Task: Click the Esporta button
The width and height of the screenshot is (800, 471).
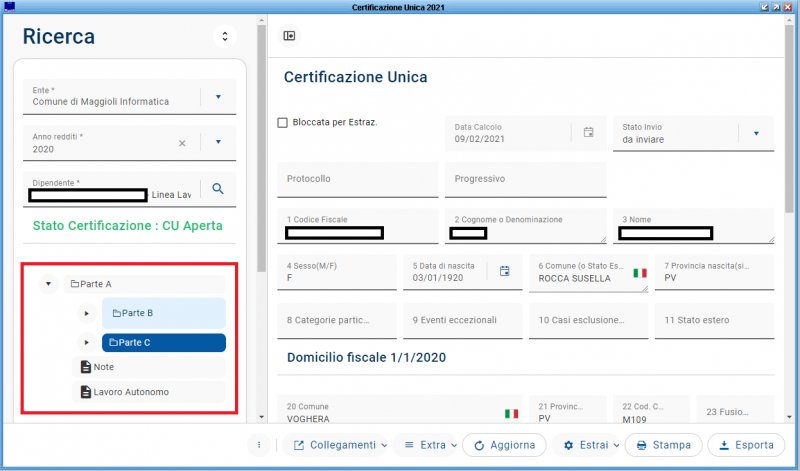Action: coord(746,445)
